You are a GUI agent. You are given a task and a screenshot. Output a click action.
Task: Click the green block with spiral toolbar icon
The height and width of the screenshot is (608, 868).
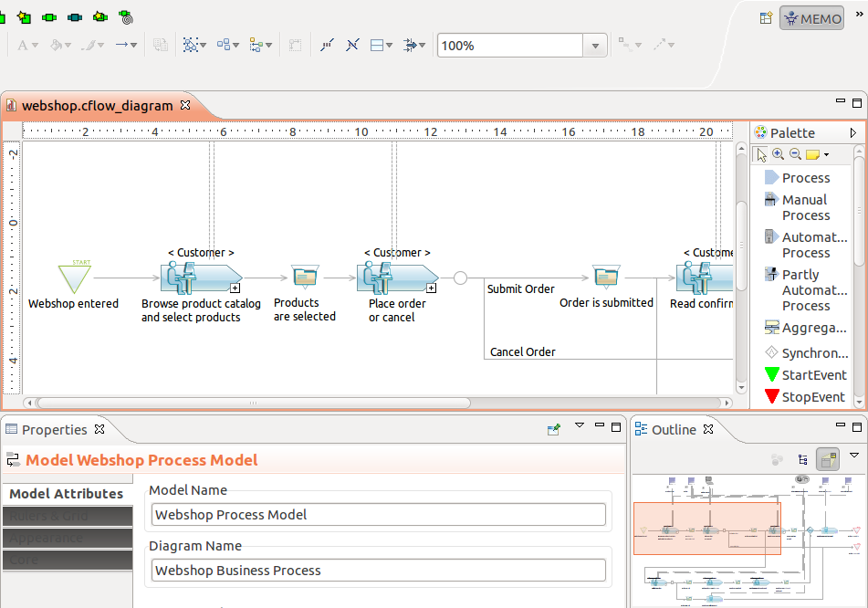(x=126, y=17)
